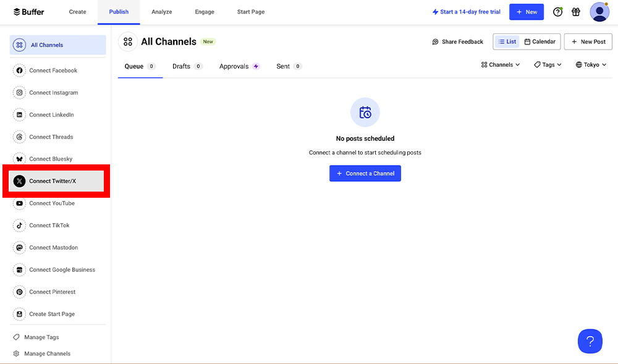Click the All Channels grid icon in sidebar

[19, 45]
